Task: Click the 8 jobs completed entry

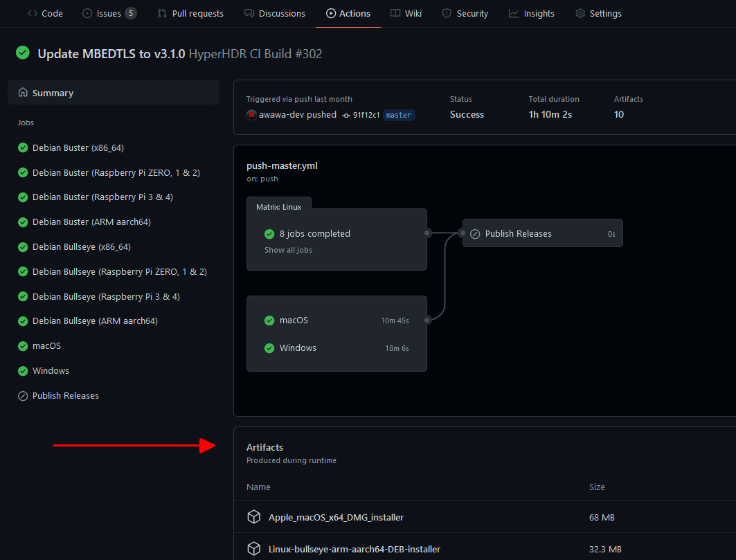Action: (x=315, y=234)
